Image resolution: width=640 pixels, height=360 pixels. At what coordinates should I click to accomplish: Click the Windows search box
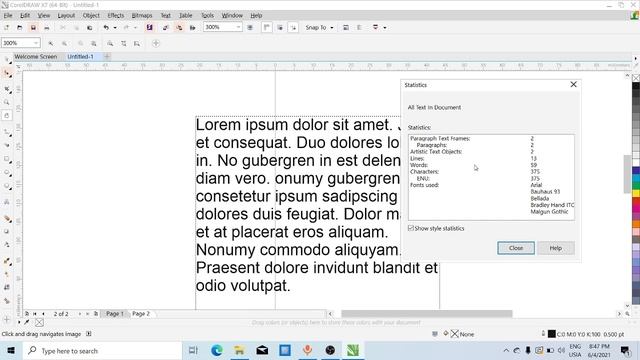pos(102,351)
